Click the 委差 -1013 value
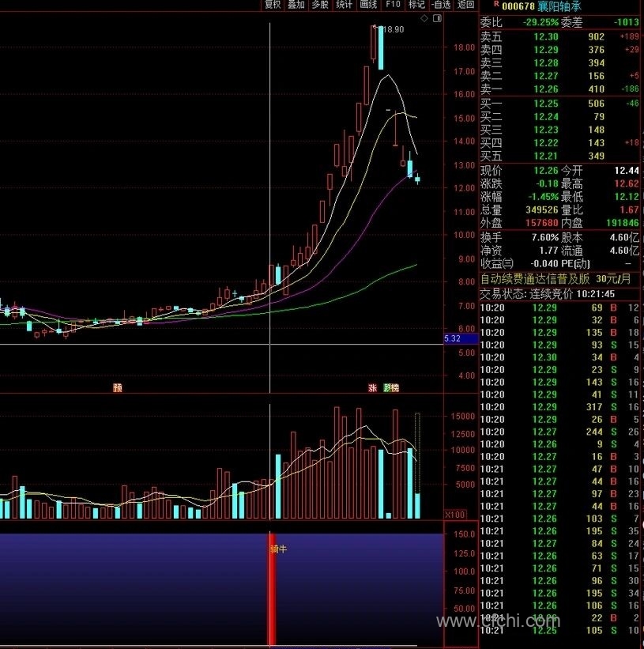This screenshot has width=644, height=649. coord(626,22)
